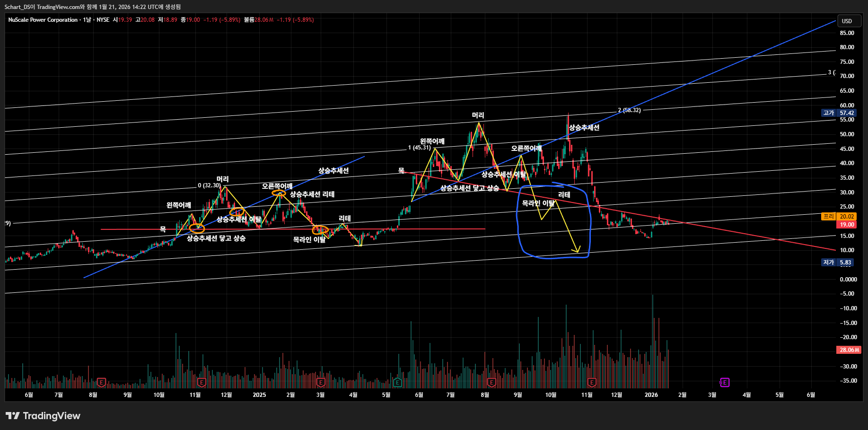Click the 85.00 price on the axis
The height and width of the screenshot is (430, 868).
click(847, 33)
